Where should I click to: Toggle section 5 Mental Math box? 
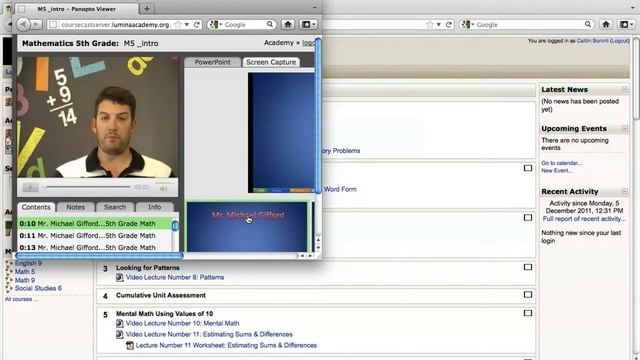pos(528,313)
